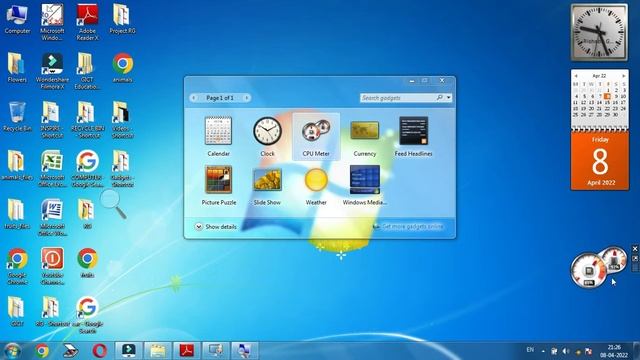Open the Microsoft Windows desktop shortcut
This screenshot has width=640, height=360.
[x=52, y=22]
